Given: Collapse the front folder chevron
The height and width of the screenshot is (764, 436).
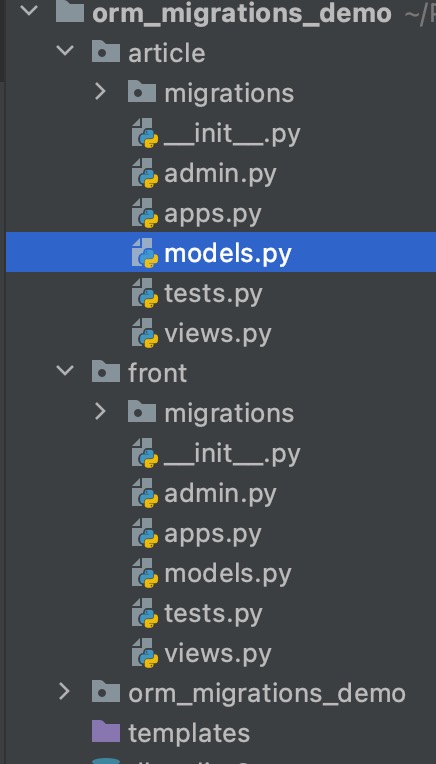Looking at the screenshot, I should (x=64, y=370).
